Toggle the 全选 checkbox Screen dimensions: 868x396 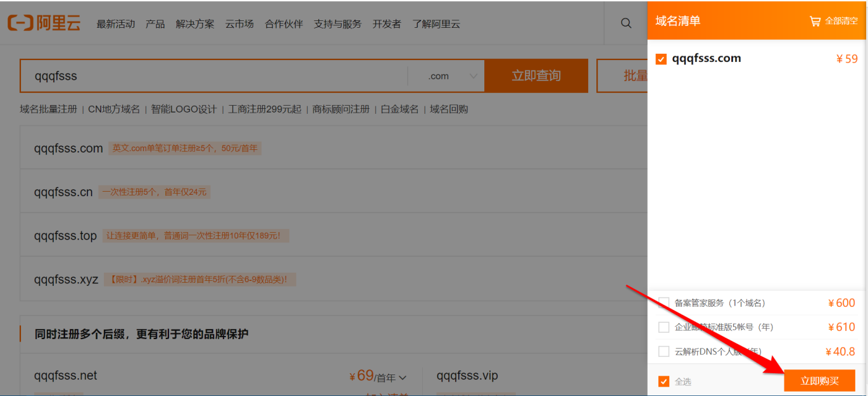click(664, 381)
